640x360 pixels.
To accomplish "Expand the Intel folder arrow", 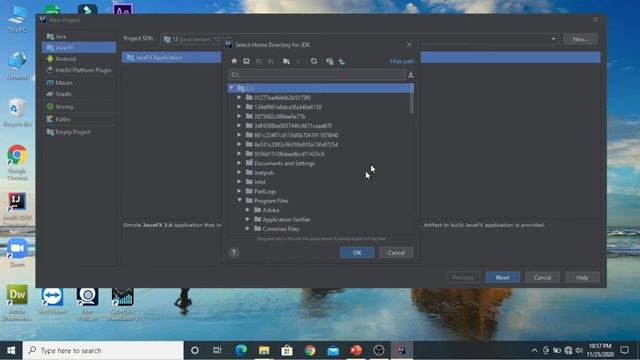I will [x=240, y=182].
